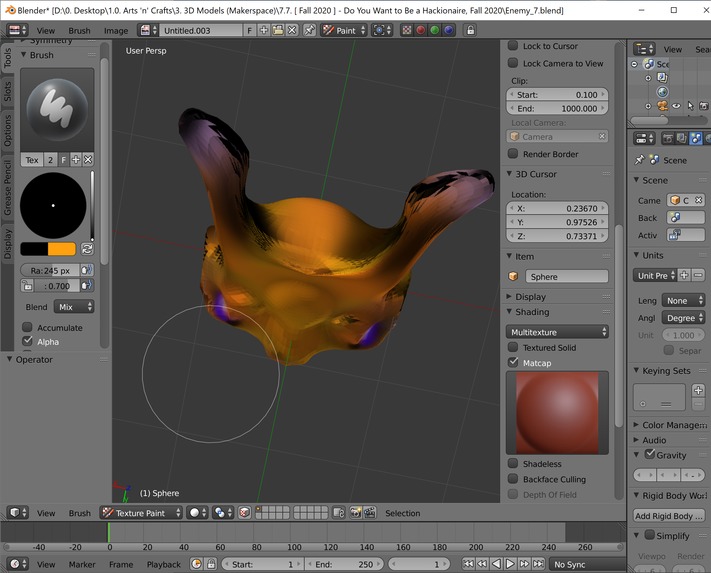The width and height of the screenshot is (711, 573).
Task: Expand the Display panel section
Action: pos(530,296)
